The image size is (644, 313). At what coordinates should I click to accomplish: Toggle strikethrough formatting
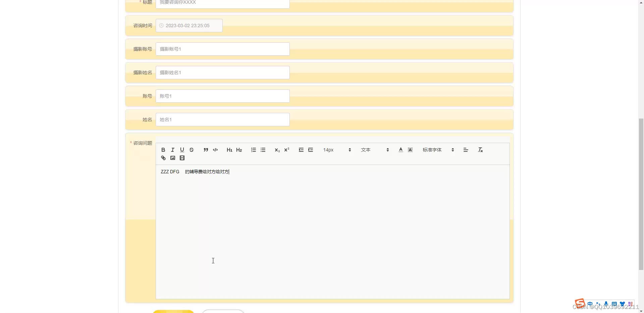192,150
